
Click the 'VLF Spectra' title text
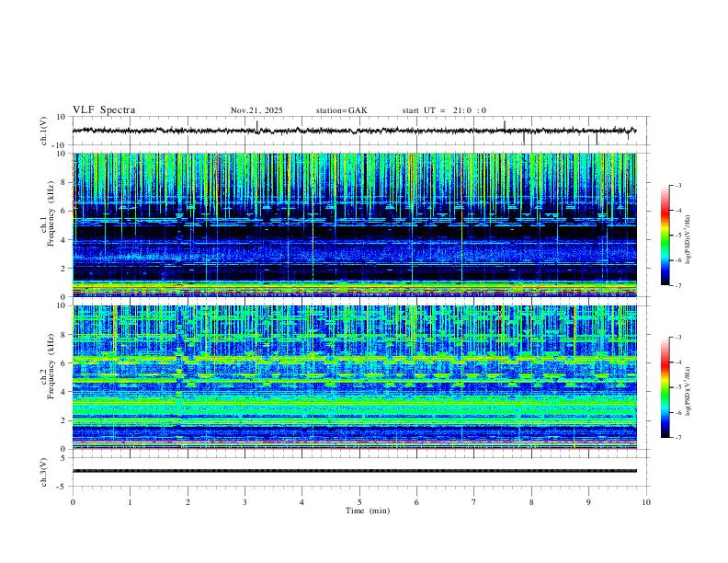pos(104,110)
